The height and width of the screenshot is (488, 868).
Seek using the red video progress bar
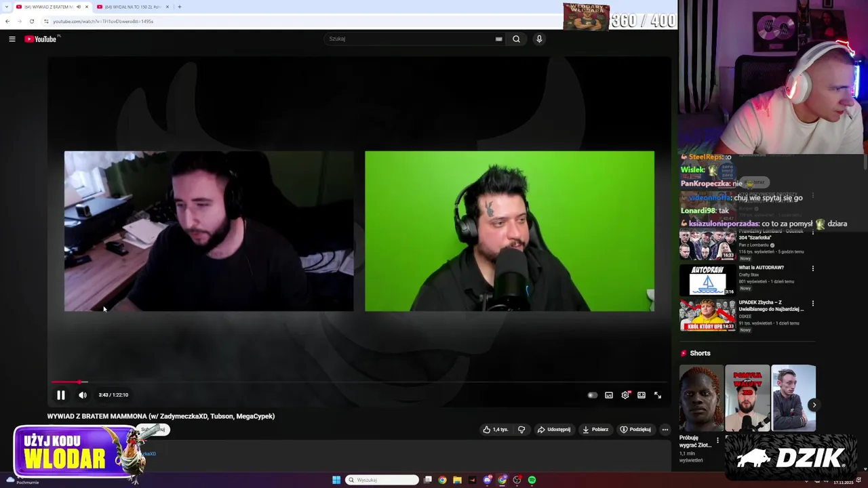(x=359, y=382)
